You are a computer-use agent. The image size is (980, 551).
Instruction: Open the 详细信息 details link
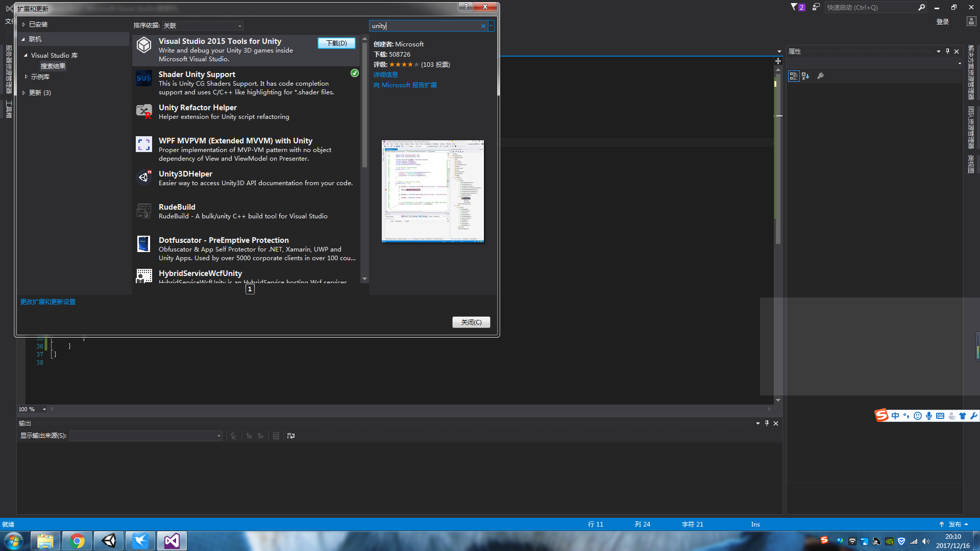point(385,75)
